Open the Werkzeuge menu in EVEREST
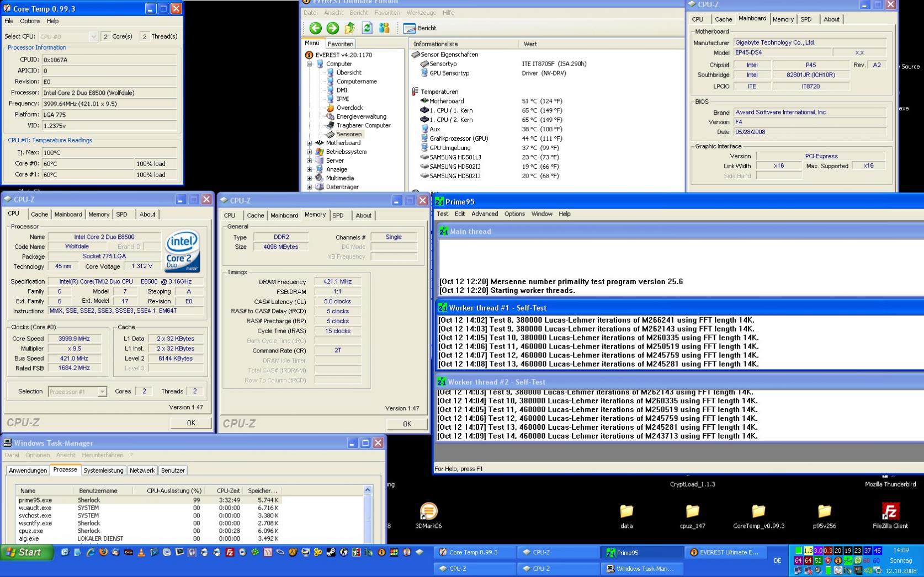The height and width of the screenshot is (577, 924). (421, 13)
